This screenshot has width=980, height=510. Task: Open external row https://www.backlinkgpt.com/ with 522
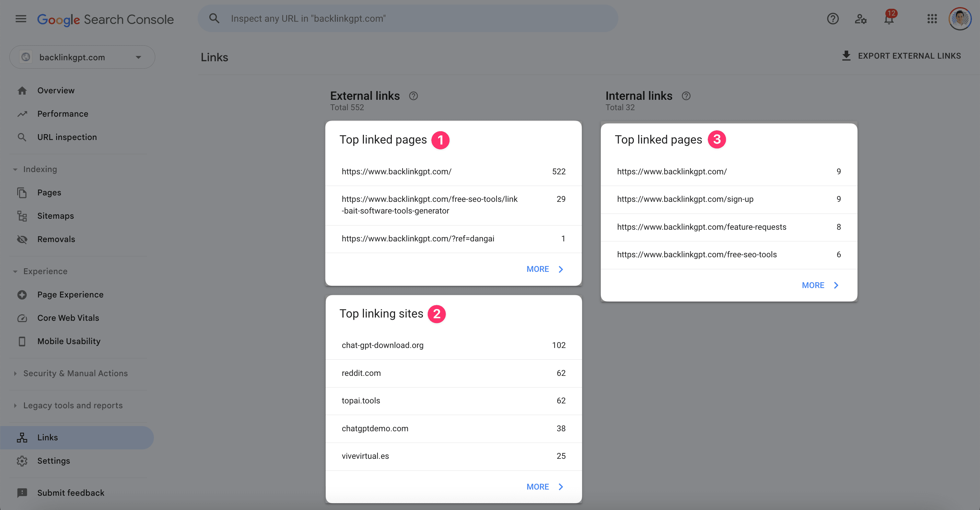click(453, 171)
